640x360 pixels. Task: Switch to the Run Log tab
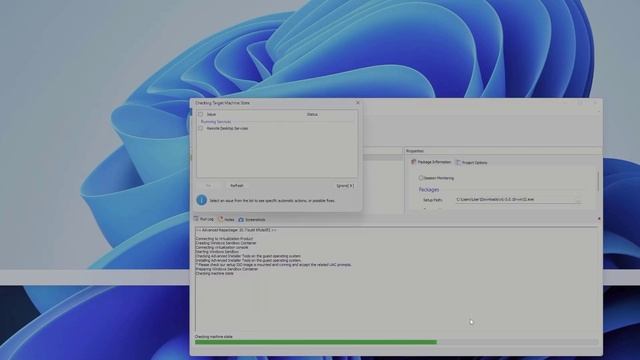pyautogui.click(x=204, y=219)
